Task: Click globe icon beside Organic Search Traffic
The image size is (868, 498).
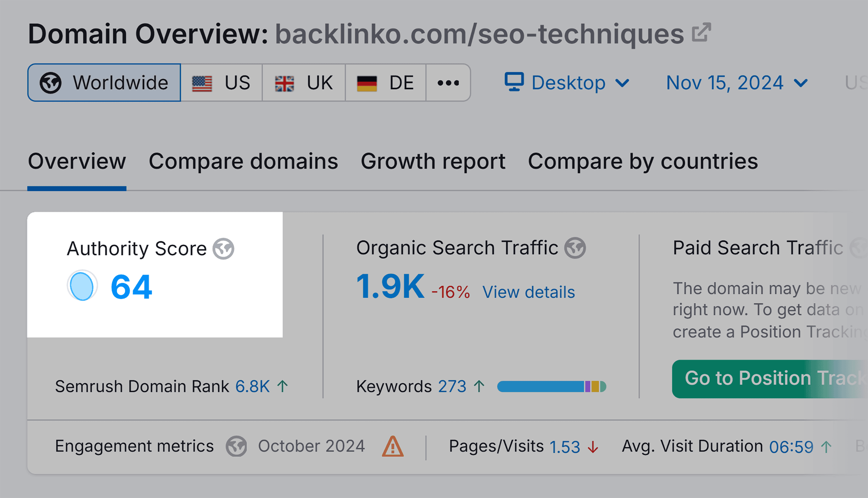Action: pyautogui.click(x=575, y=248)
